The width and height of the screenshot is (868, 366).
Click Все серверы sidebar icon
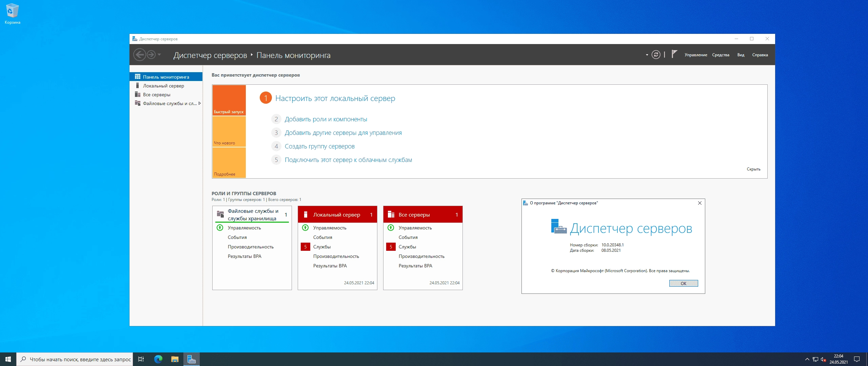click(x=138, y=95)
